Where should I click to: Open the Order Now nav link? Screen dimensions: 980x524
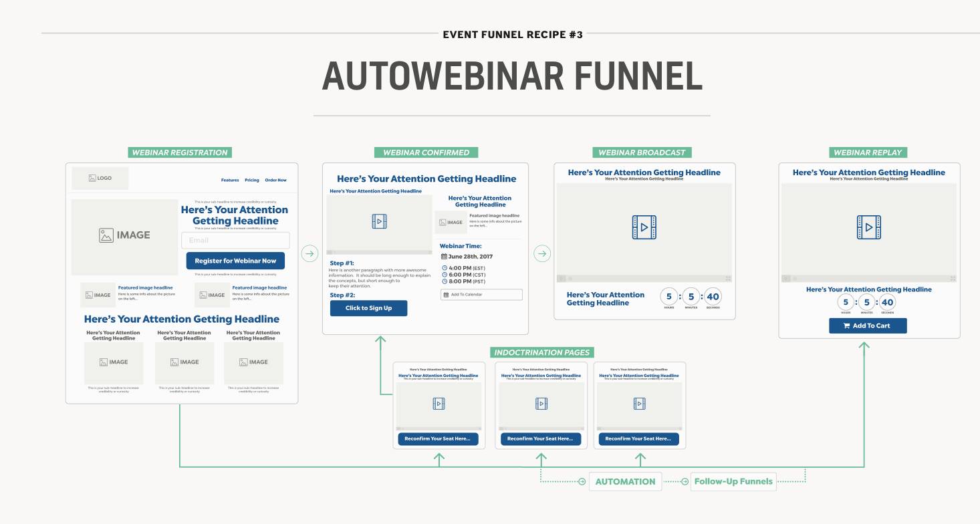click(x=275, y=180)
